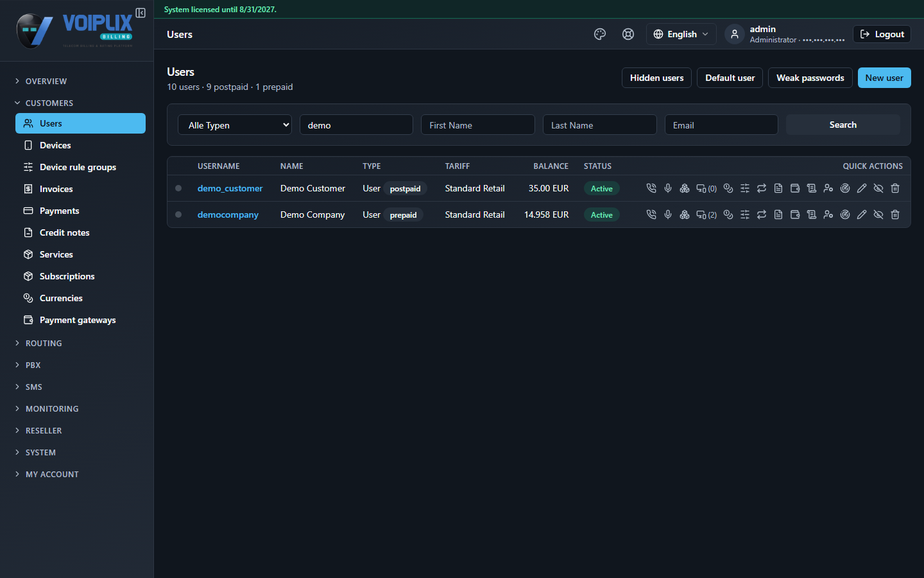The height and width of the screenshot is (578, 924).
Task: Select Payment gateways in the sidebar
Action: pyautogui.click(x=80, y=320)
